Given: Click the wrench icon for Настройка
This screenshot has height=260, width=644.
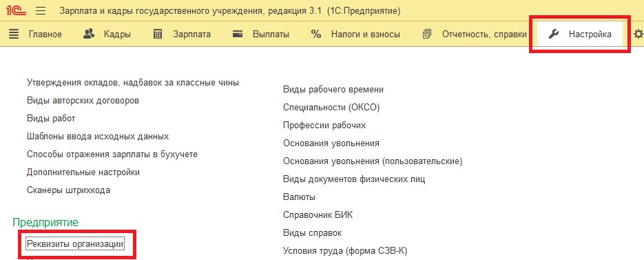Looking at the screenshot, I should pyautogui.click(x=554, y=34).
